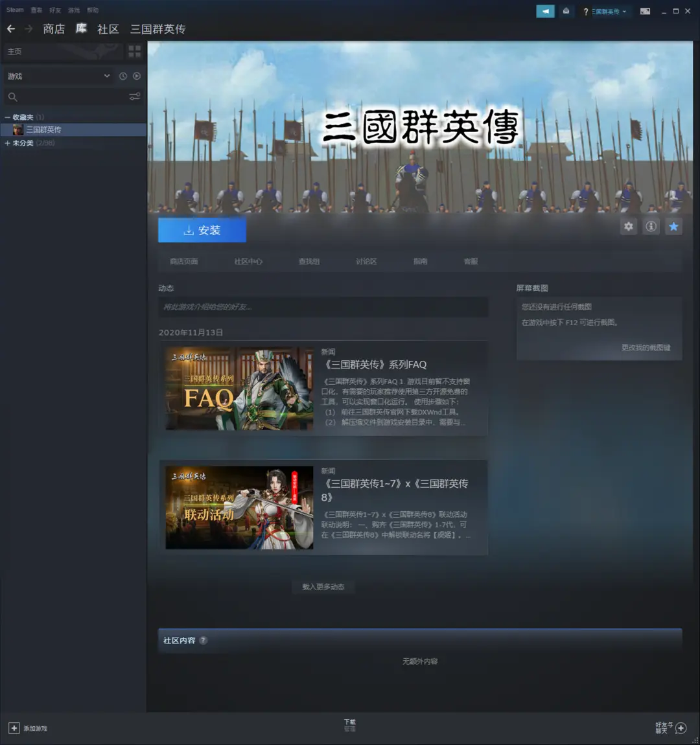Viewport: 700px width, 745px height.
Task: Select 三国群英传 game icon in favorites list
Action: [18, 130]
